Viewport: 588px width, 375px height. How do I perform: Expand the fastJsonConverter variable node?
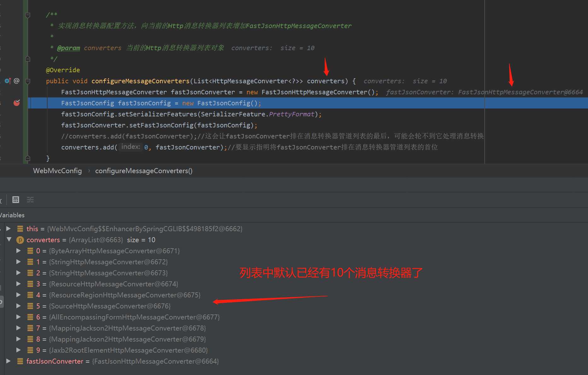[9, 361]
